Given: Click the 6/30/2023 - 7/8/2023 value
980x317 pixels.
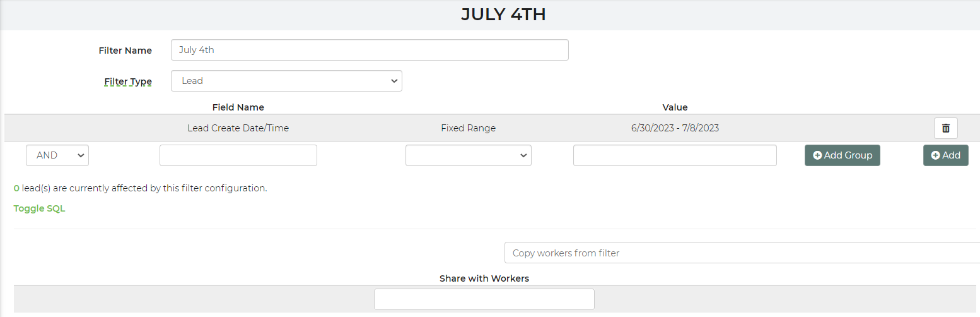Looking at the screenshot, I should click(675, 128).
